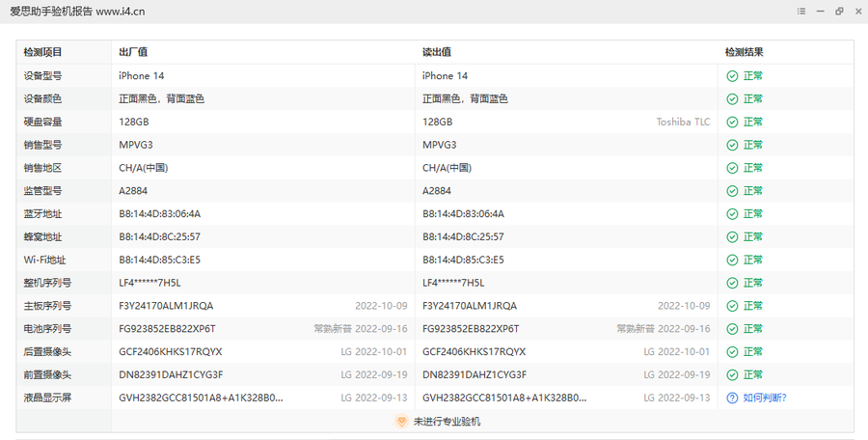Click factory color 正面黑色，背面蓝色
The image size is (868, 440).
(x=161, y=98)
